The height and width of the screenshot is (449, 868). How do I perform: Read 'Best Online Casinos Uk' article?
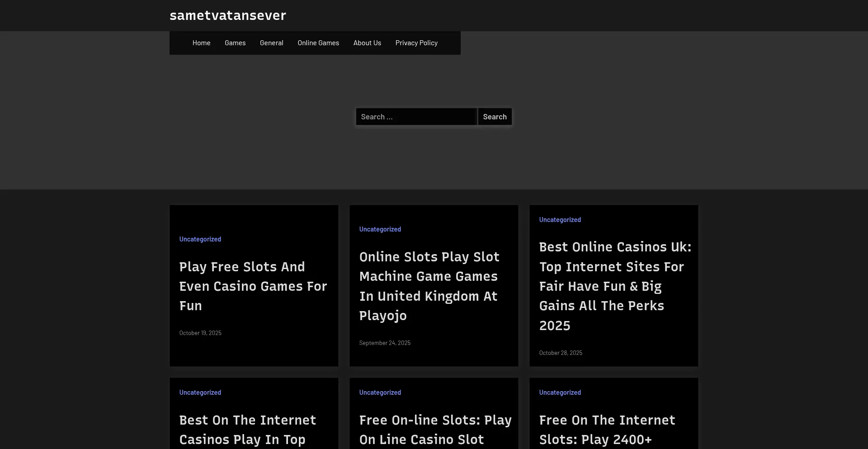[x=615, y=286]
